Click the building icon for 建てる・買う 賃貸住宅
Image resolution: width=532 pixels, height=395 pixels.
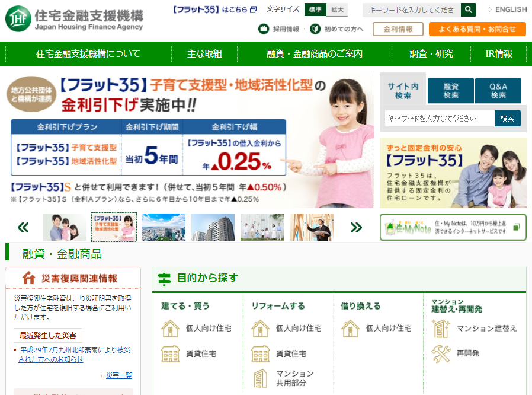pos(170,354)
